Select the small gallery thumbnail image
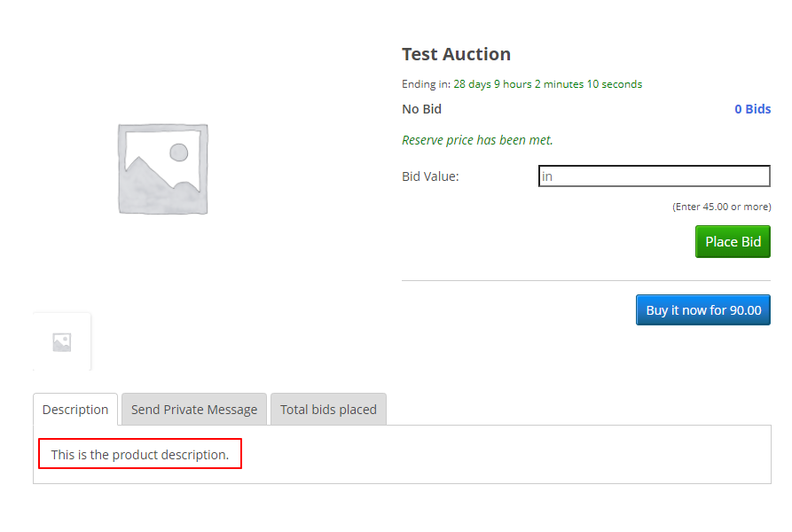 (x=62, y=342)
